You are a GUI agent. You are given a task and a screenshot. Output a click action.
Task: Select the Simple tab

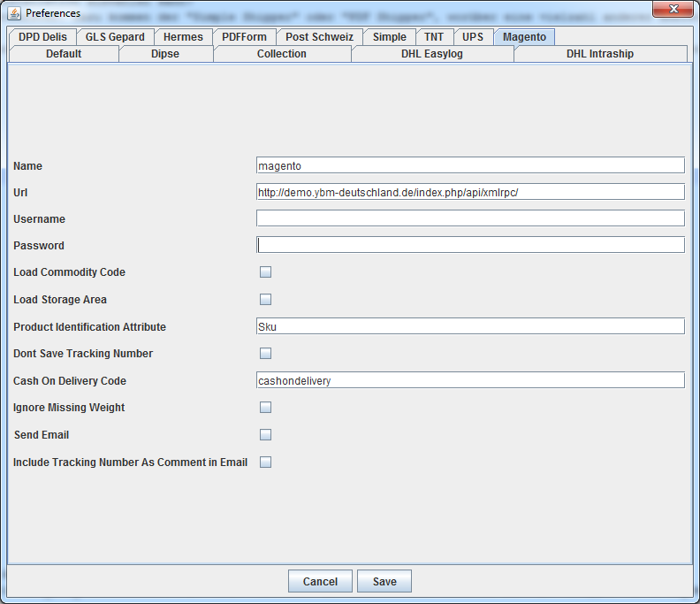tap(389, 36)
